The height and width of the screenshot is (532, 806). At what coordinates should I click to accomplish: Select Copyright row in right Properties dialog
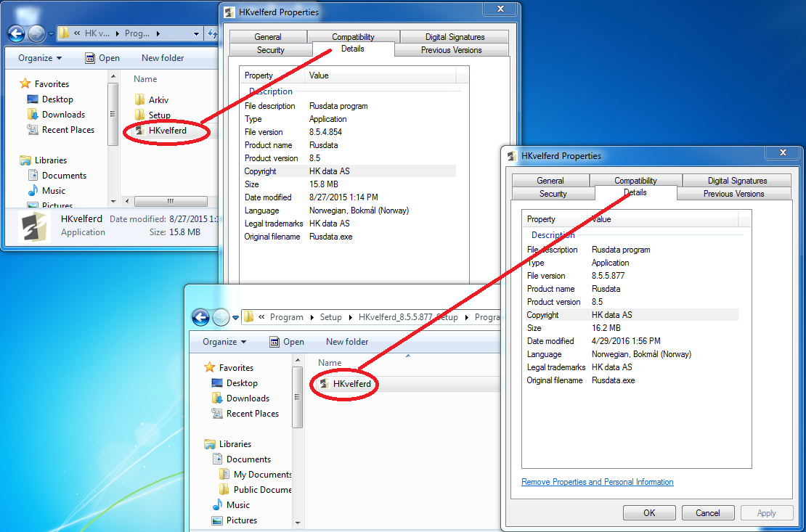632,315
